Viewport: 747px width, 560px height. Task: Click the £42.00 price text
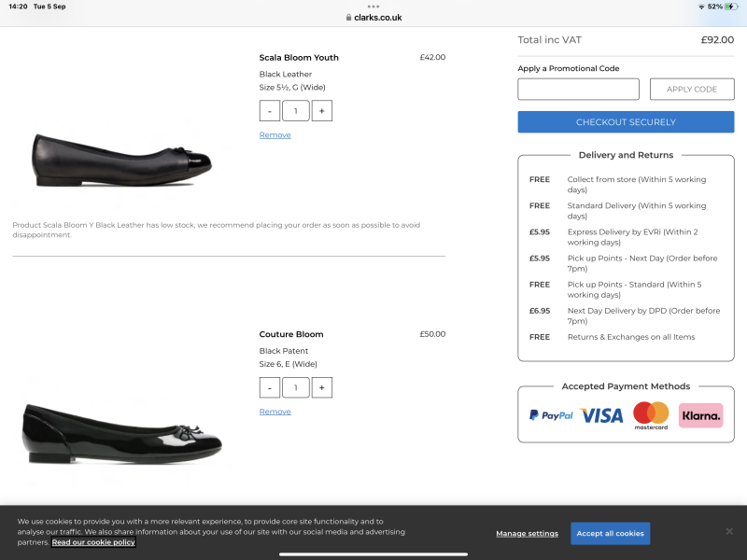[432, 57]
